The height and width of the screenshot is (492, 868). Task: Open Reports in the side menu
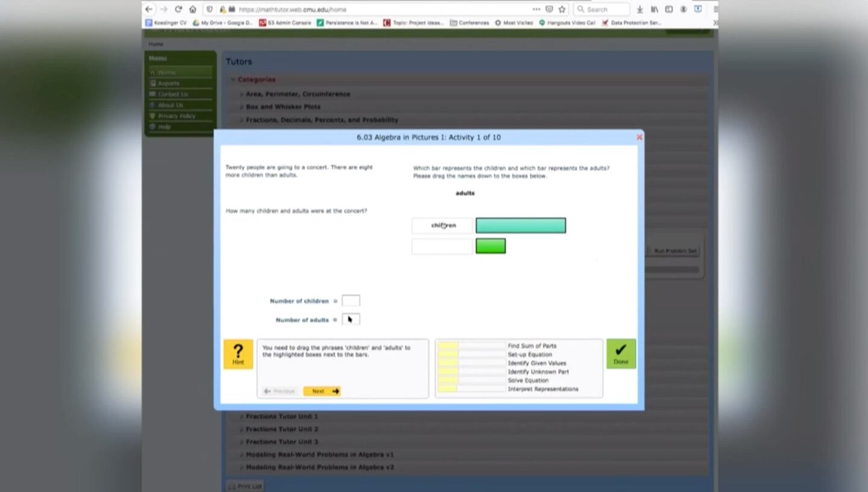click(169, 83)
